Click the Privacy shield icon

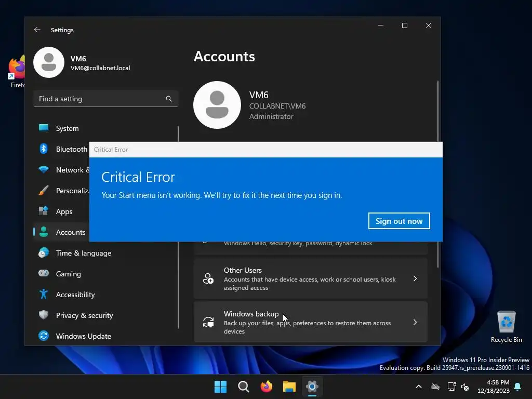coord(44,315)
